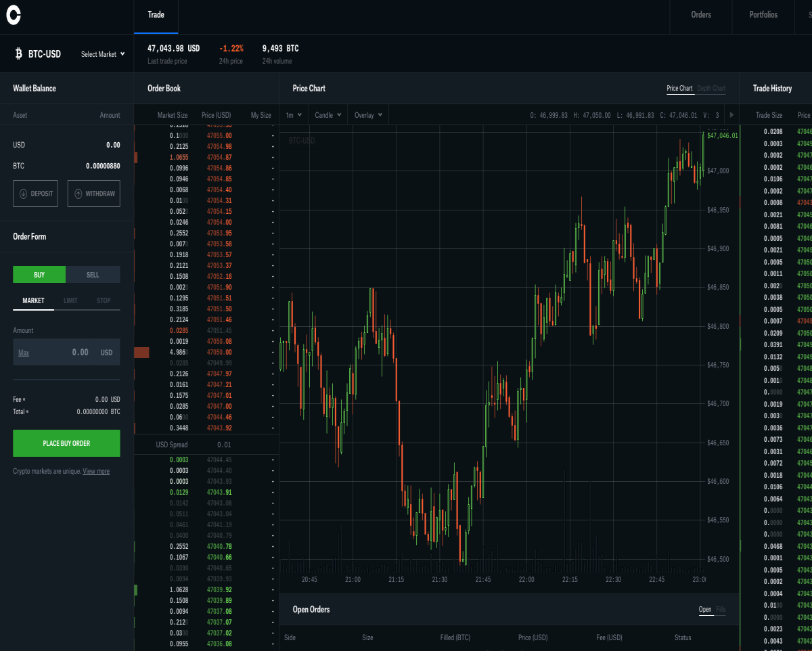Click the USD Spread 0.01 row
This screenshot has height=651, width=812.
pyautogui.click(x=206, y=445)
